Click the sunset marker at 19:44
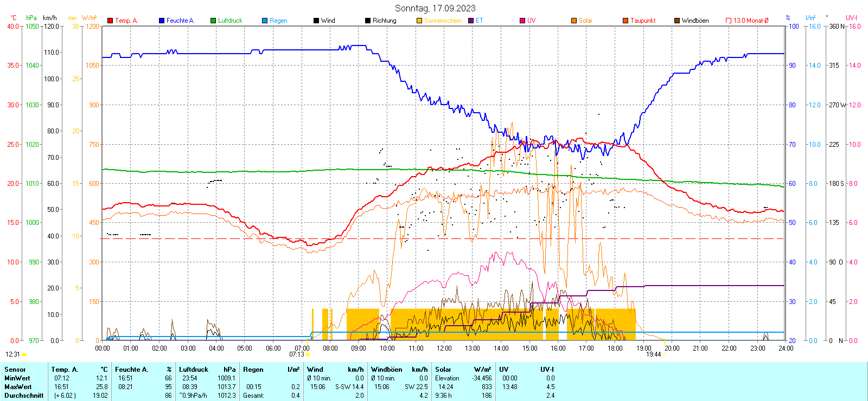 665,354
